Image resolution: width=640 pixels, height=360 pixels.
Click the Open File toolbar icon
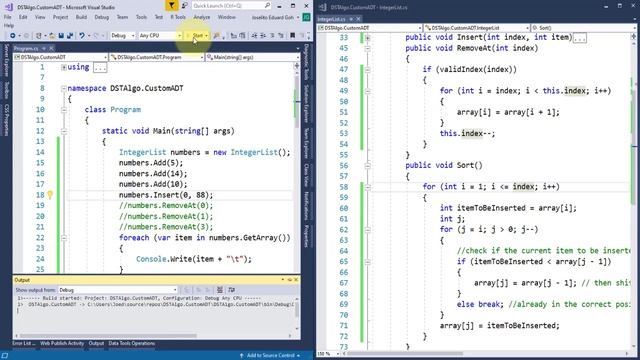point(52,36)
